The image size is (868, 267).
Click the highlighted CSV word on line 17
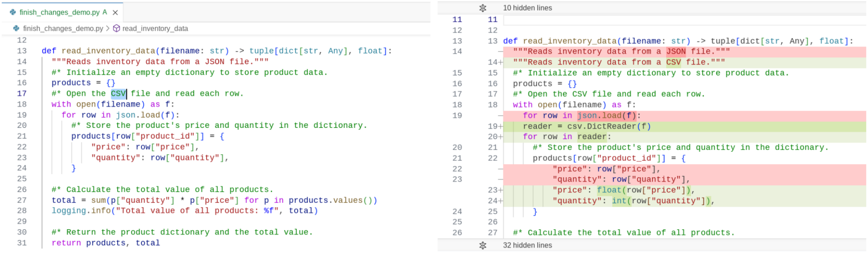click(118, 94)
